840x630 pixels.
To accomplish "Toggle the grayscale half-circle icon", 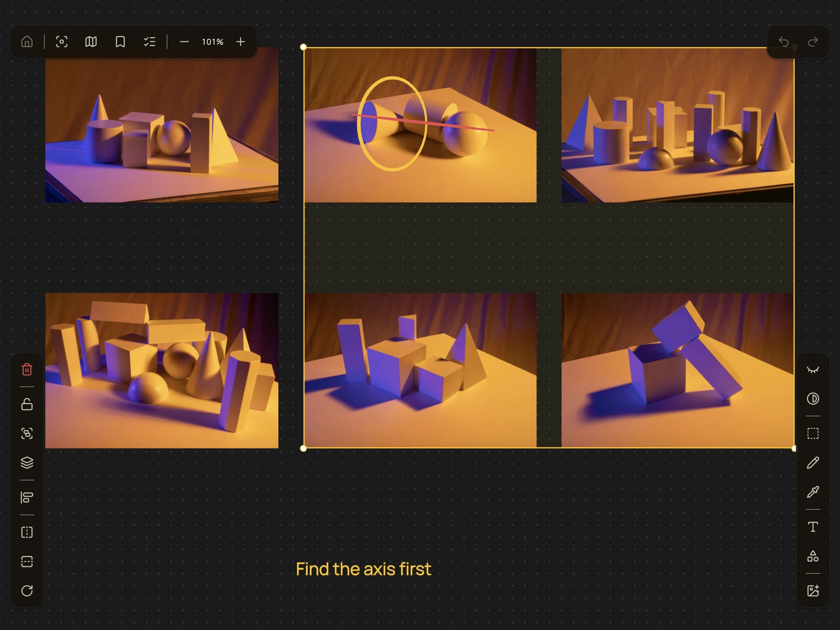I will coord(813,398).
